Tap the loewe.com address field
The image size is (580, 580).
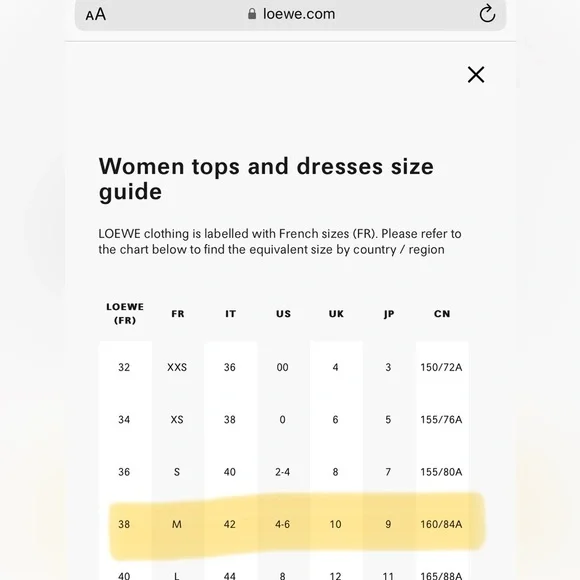click(290, 15)
